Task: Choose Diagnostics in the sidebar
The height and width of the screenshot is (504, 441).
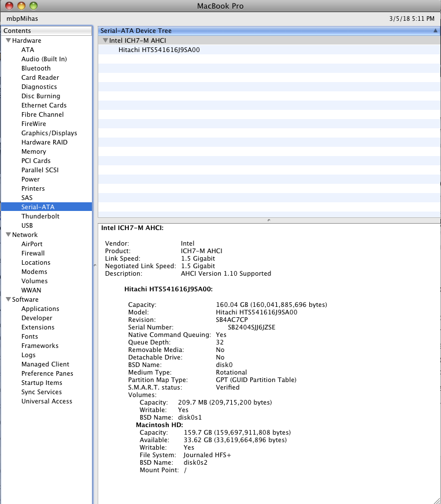Action: point(39,87)
